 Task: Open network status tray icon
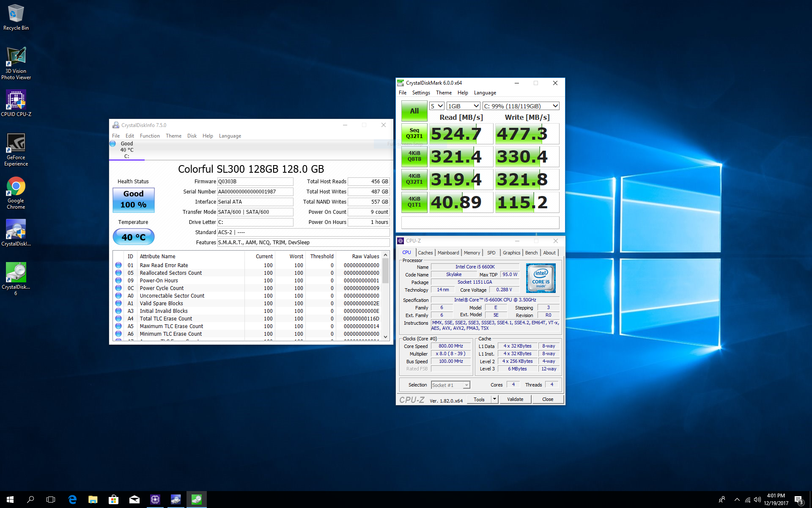coord(748,500)
